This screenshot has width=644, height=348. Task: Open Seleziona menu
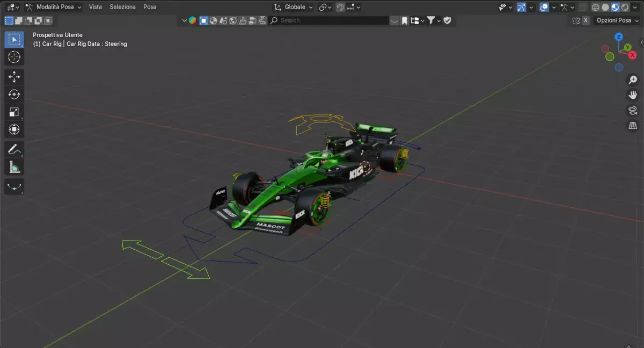(123, 7)
